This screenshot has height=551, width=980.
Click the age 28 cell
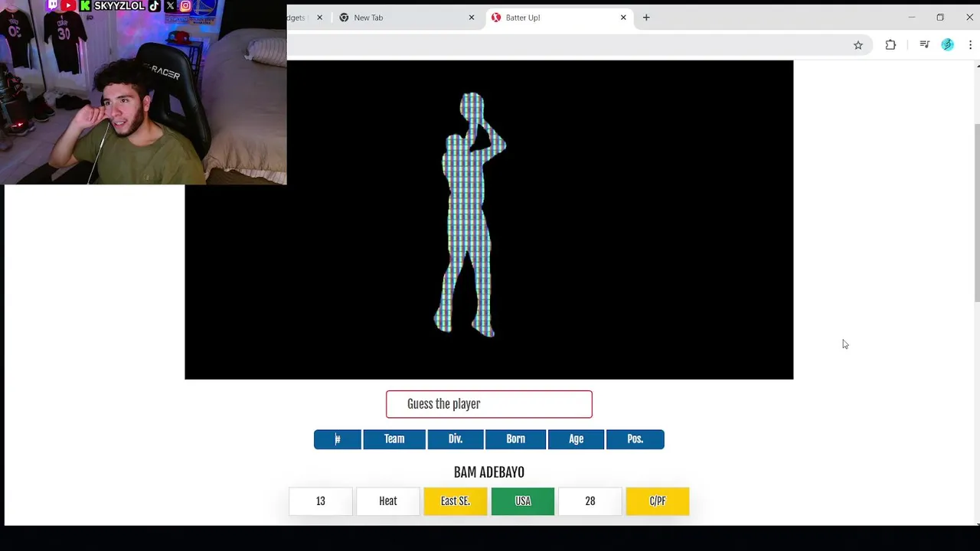point(590,501)
